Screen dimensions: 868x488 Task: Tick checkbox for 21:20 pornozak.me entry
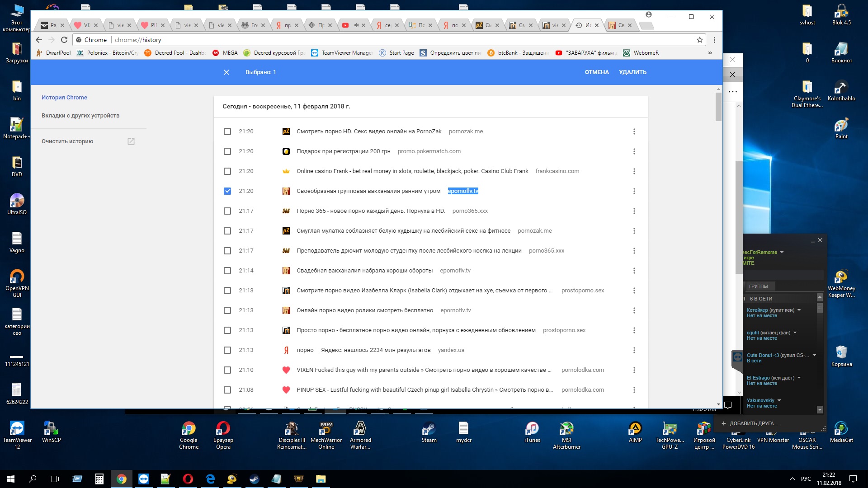click(227, 131)
